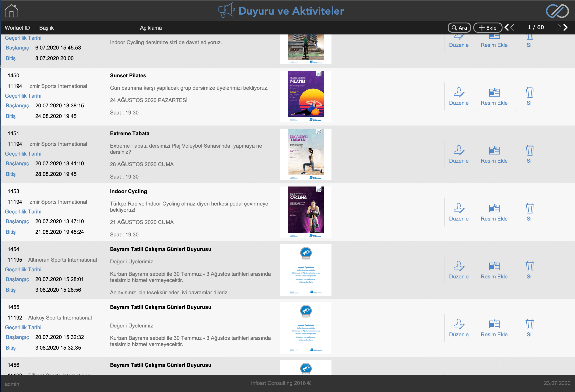
Task: Click Altınoran Sports International club name
Action: click(62, 260)
